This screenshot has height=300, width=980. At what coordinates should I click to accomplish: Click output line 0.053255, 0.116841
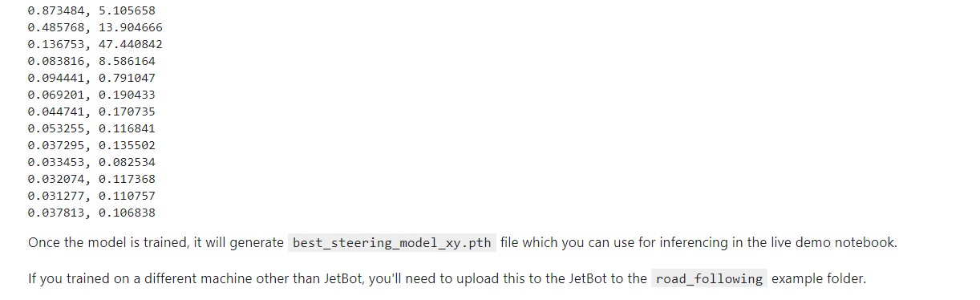point(91,129)
